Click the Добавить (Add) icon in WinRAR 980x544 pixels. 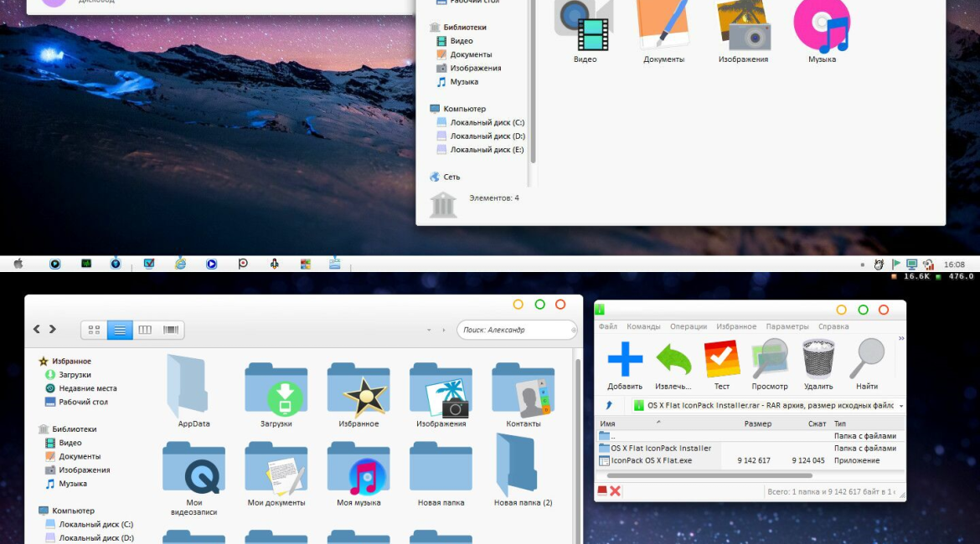(x=625, y=360)
